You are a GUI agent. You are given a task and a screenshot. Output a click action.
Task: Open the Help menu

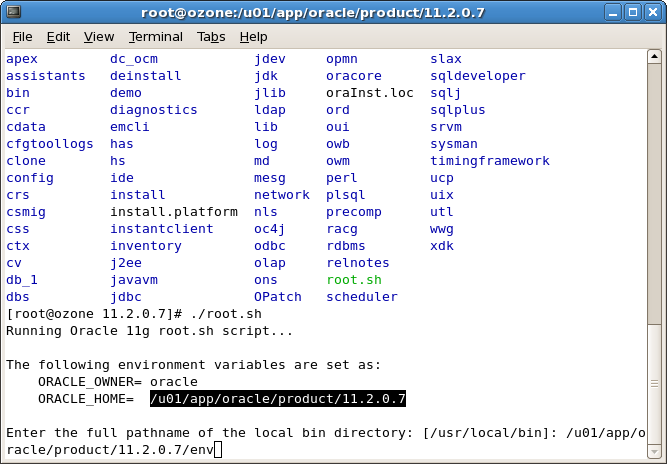(x=253, y=37)
